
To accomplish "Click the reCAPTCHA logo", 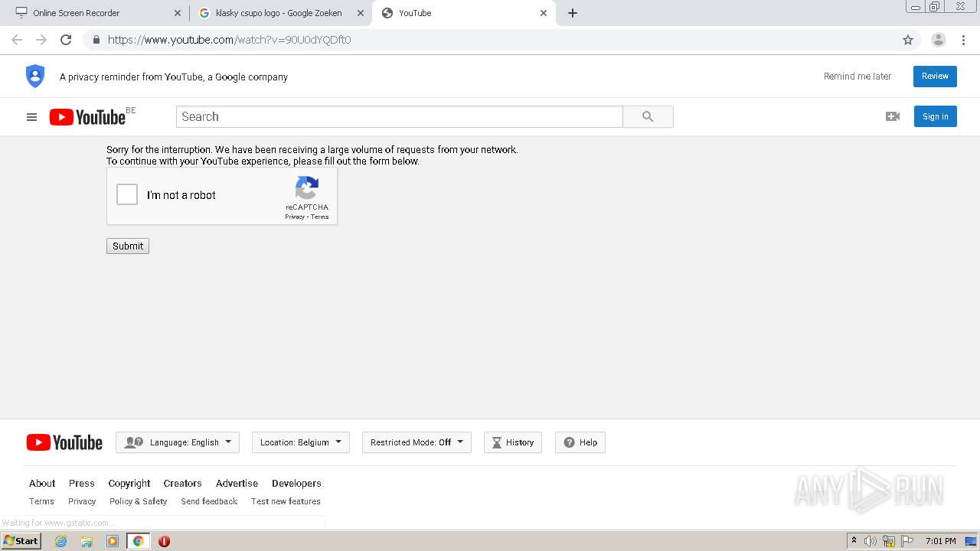I will (307, 187).
